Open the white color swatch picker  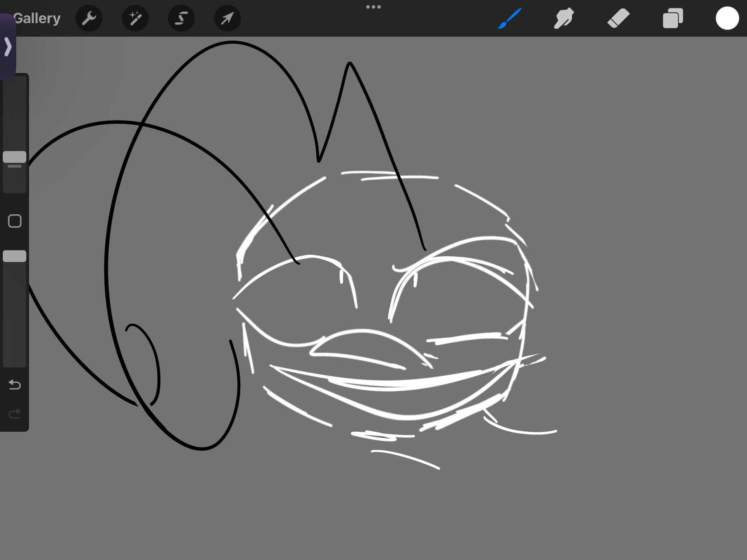coord(727,18)
